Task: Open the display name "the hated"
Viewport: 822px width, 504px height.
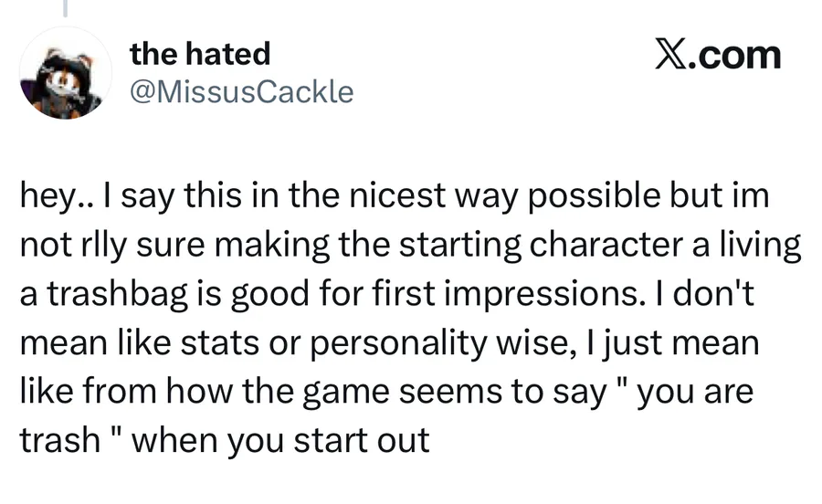Action: (200, 54)
